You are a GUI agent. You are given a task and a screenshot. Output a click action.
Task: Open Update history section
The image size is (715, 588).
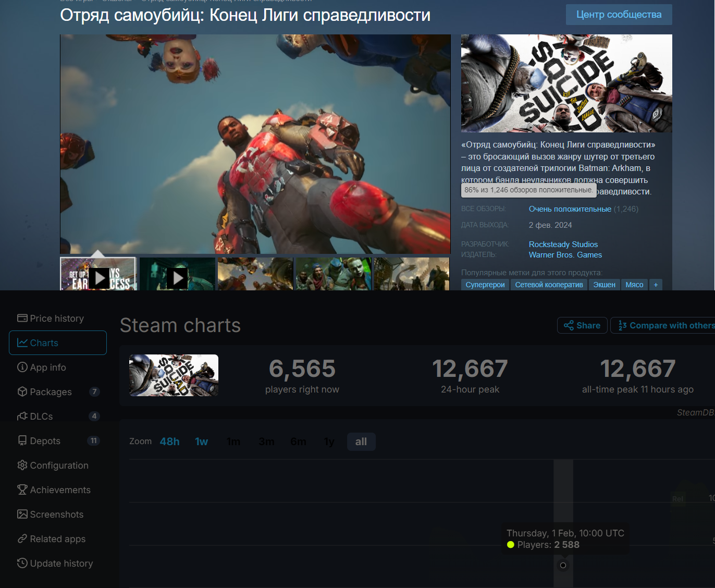coord(57,563)
